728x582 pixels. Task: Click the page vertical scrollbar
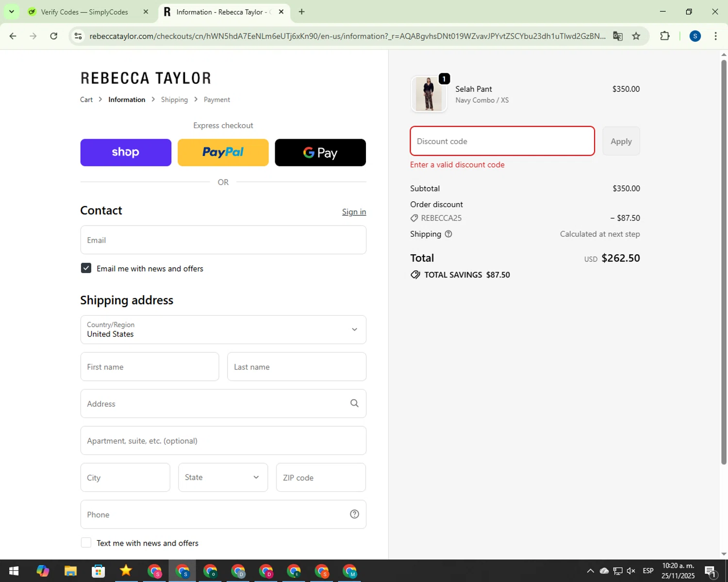point(724,262)
